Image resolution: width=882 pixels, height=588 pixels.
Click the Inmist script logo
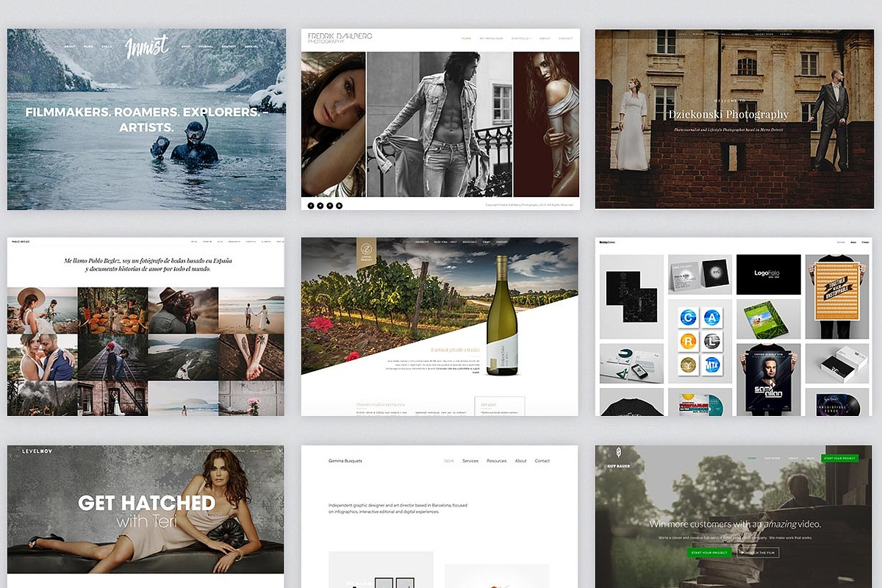coord(147,48)
